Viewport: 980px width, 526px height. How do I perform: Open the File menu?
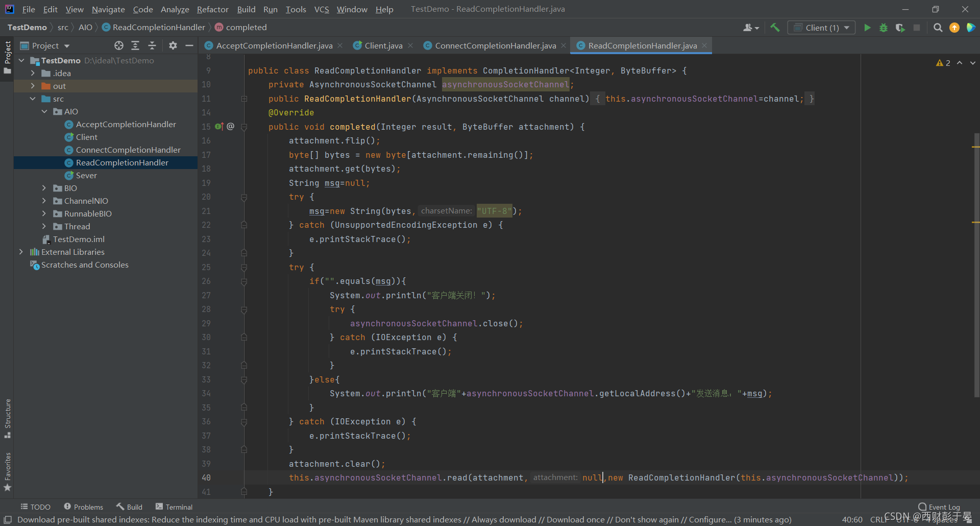(x=29, y=9)
